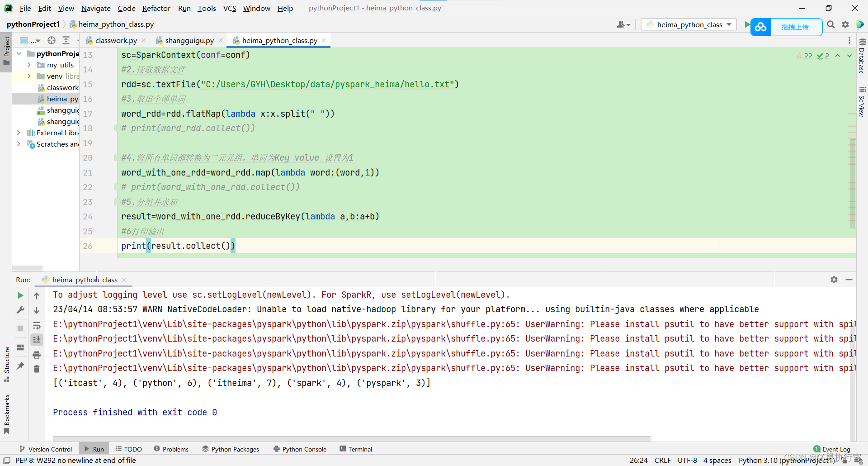This screenshot has height=466, width=868.
Task: Open run configuration wrench icon
Action: (x=20, y=310)
